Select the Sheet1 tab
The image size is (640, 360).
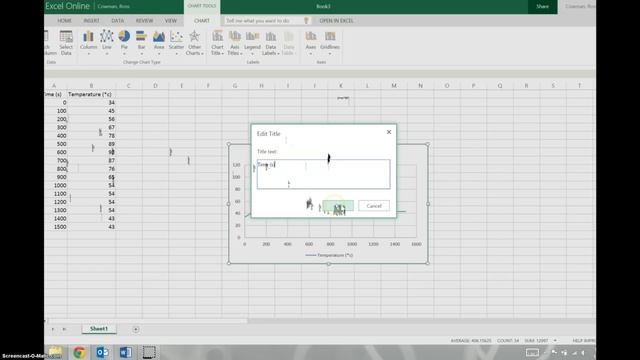tap(99, 329)
